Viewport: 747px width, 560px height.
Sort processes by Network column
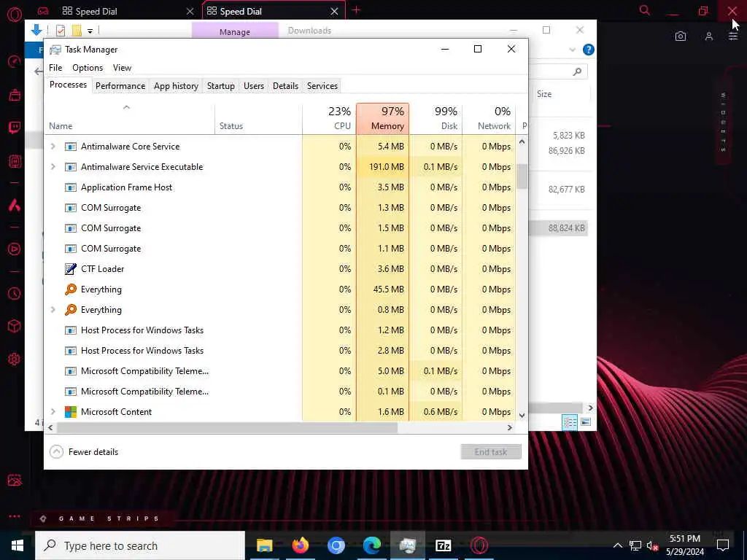click(x=489, y=119)
